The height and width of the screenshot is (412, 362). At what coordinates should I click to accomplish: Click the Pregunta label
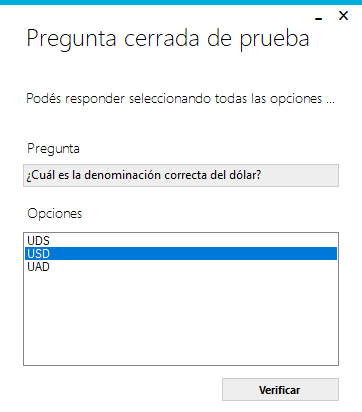53,149
